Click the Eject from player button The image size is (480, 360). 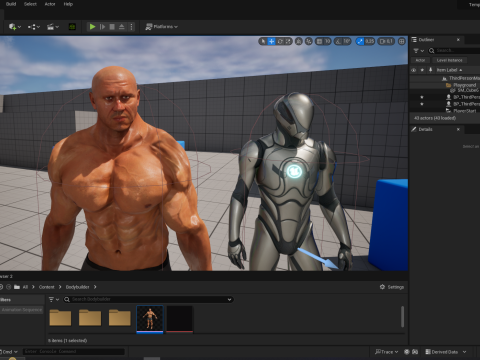122,27
